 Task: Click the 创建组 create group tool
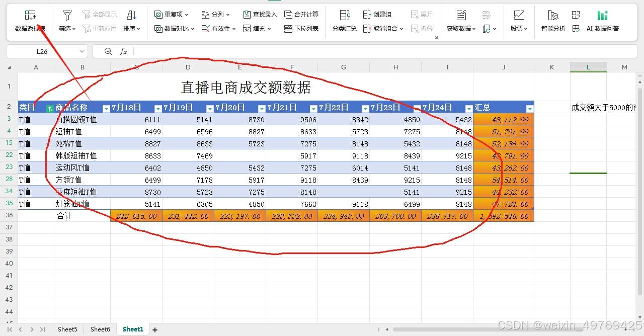[x=377, y=15]
